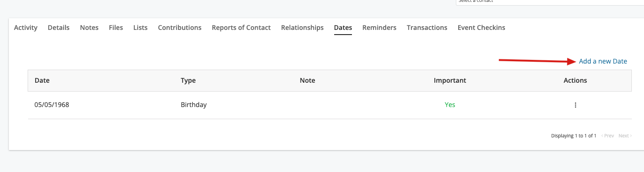Click the Important column header
644x172 pixels.
[450, 80]
